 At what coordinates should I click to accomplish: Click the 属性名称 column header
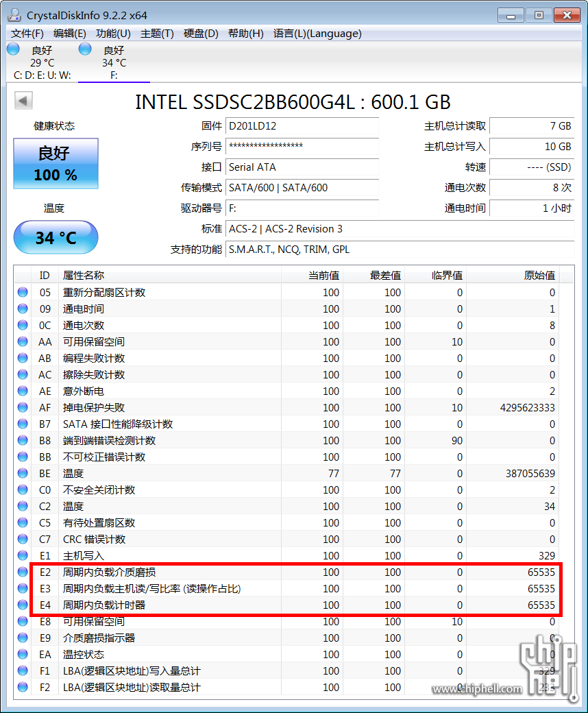click(170, 275)
